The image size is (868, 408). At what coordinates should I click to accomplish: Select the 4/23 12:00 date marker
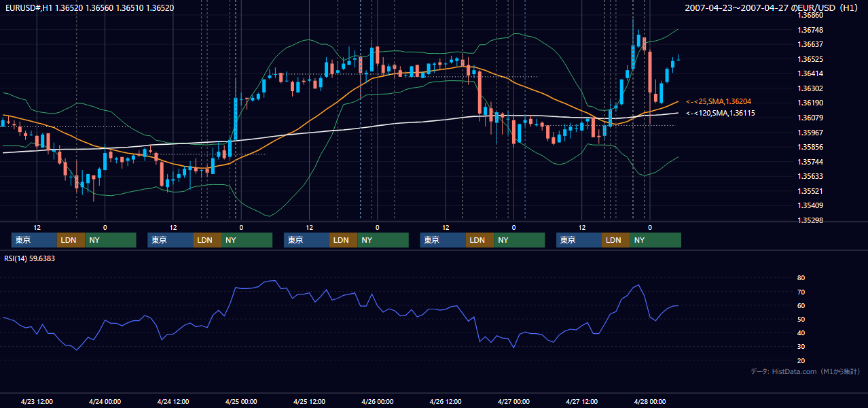[x=37, y=401]
